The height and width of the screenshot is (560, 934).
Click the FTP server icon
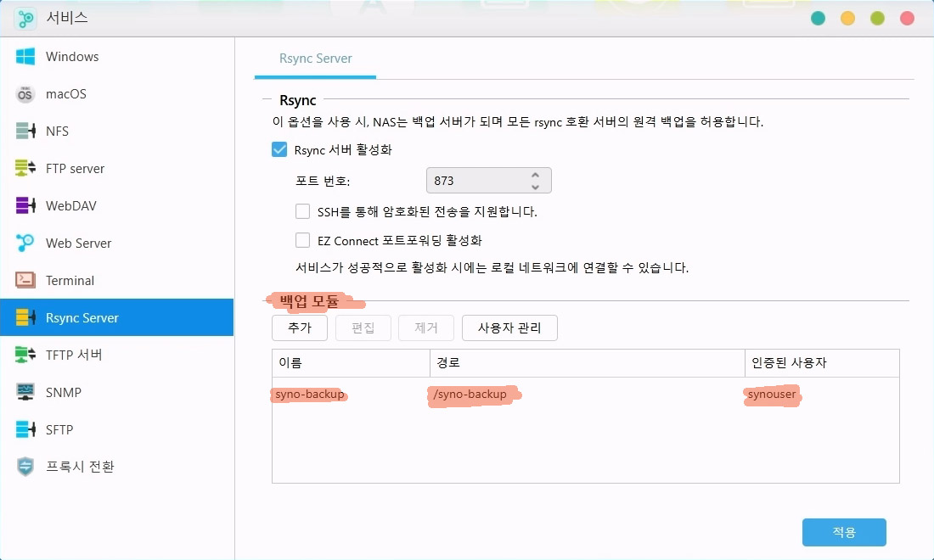tap(25, 169)
